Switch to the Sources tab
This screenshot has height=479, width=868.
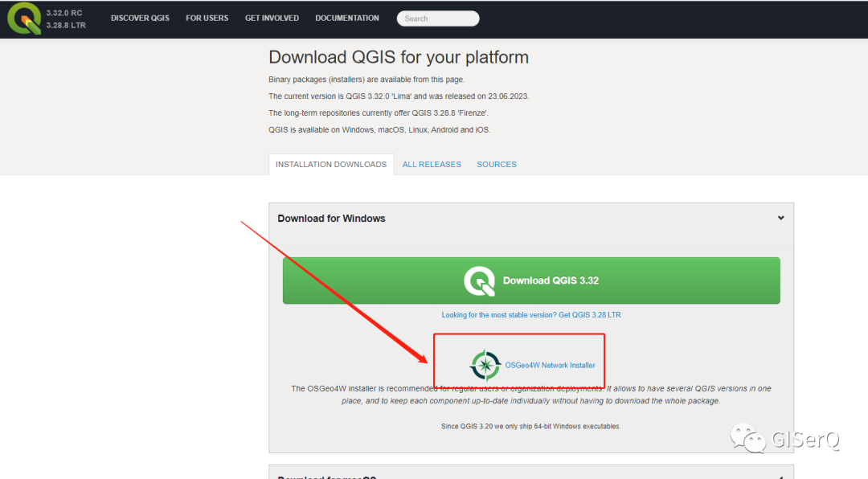(x=497, y=165)
